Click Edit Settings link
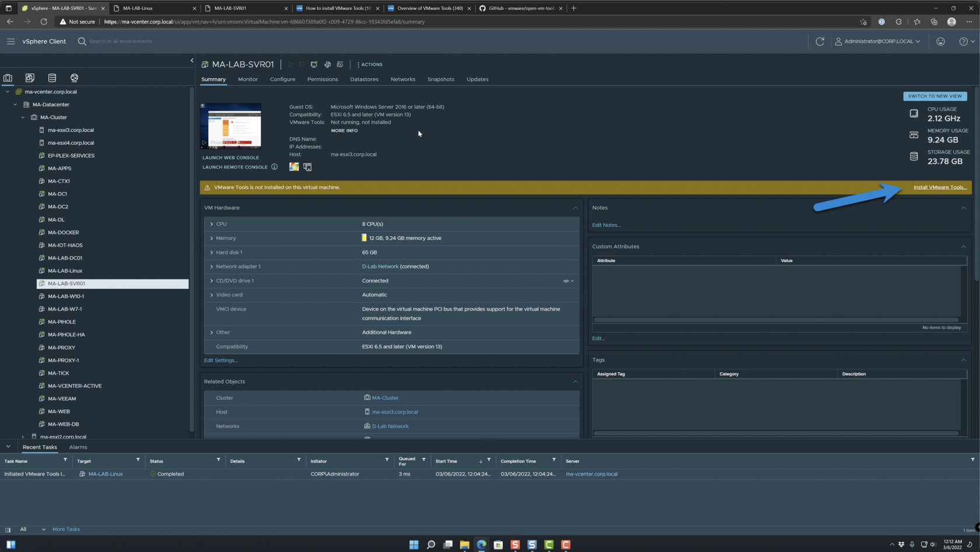Screen dimensions: 980x552 click(220, 361)
